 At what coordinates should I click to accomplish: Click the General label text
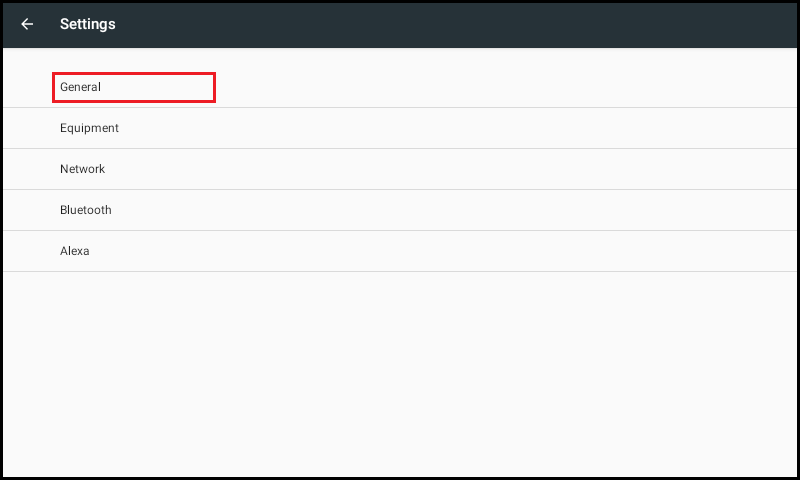pyautogui.click(x=81, y=87)
